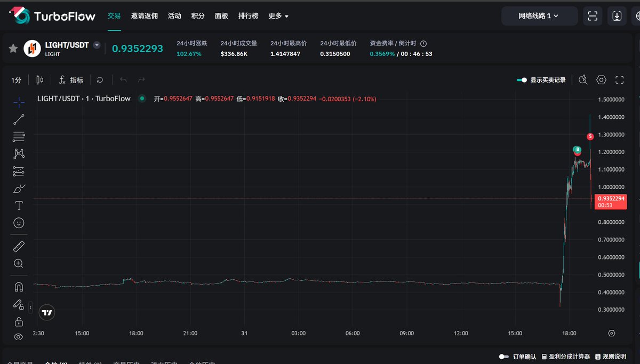
Task: Click the sell marker S on chart
Action: coord(590,136)
